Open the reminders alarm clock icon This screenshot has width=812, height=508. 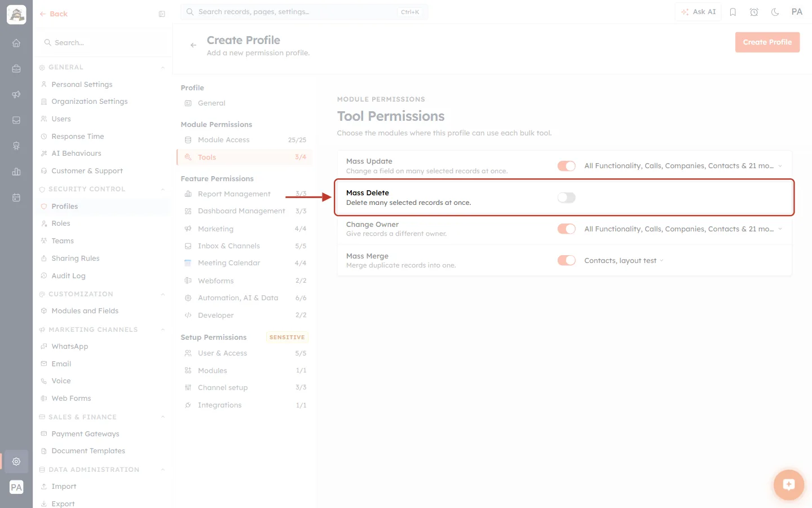[754, 12]
